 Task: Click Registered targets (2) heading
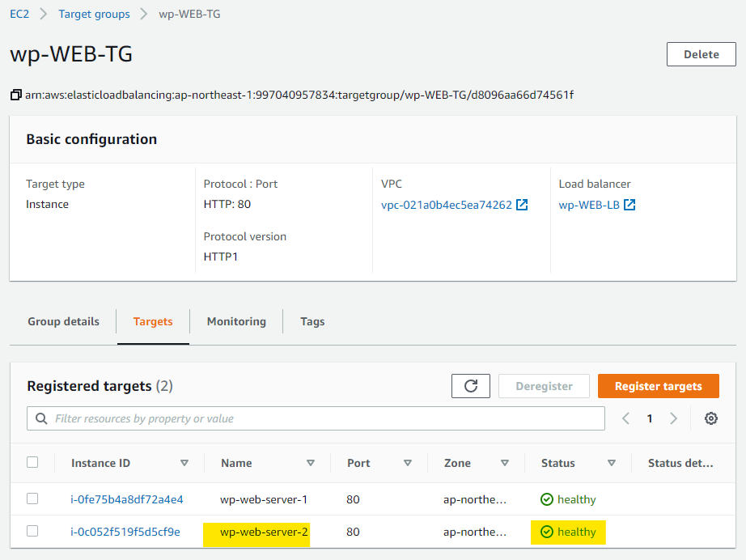point(100,386)
